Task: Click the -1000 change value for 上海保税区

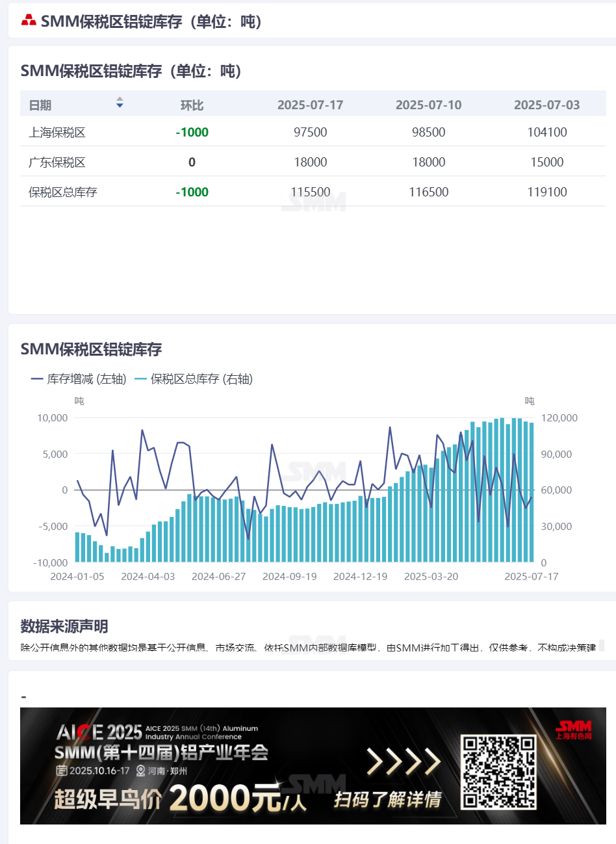Action: click(x=192, y=133)
